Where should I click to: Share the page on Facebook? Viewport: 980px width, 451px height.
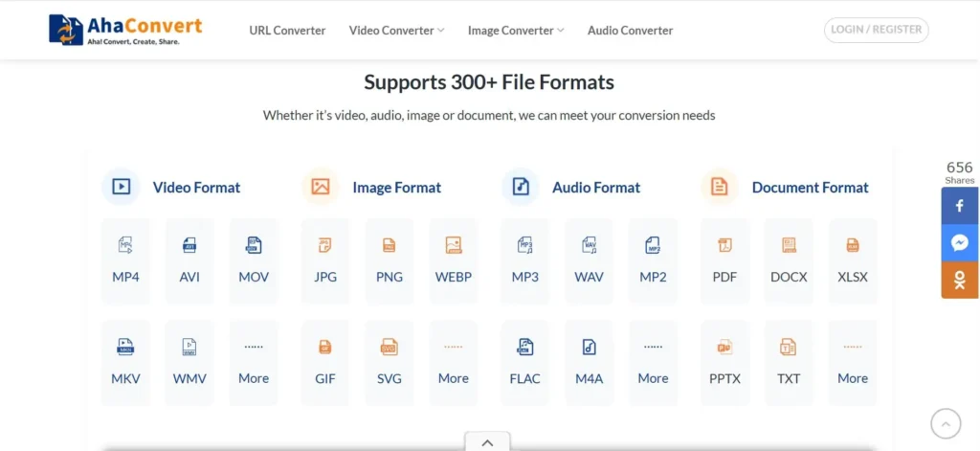pos(960,206)
